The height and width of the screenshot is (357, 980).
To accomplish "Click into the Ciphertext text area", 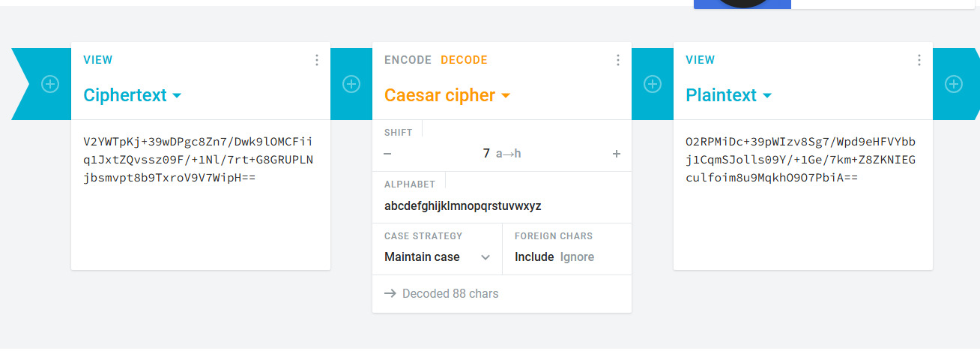I will tap(201, 195).
